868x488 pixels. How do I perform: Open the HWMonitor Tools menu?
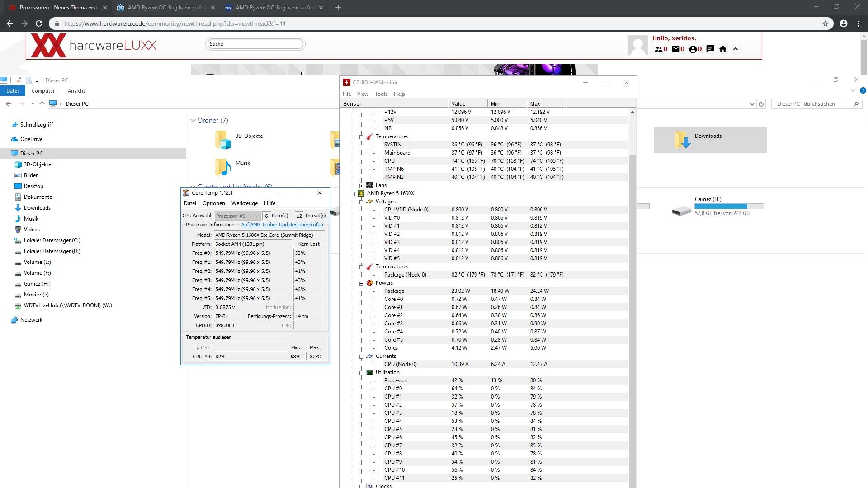pos(381,94)
